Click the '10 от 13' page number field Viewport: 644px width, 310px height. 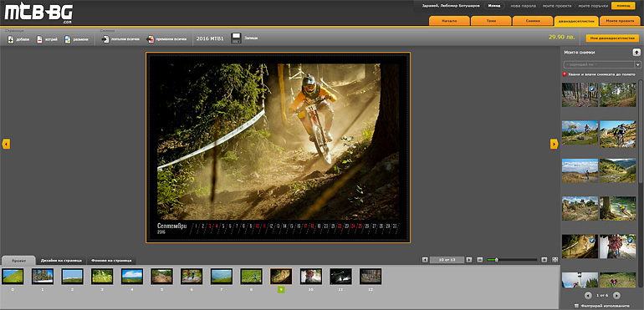447,260
